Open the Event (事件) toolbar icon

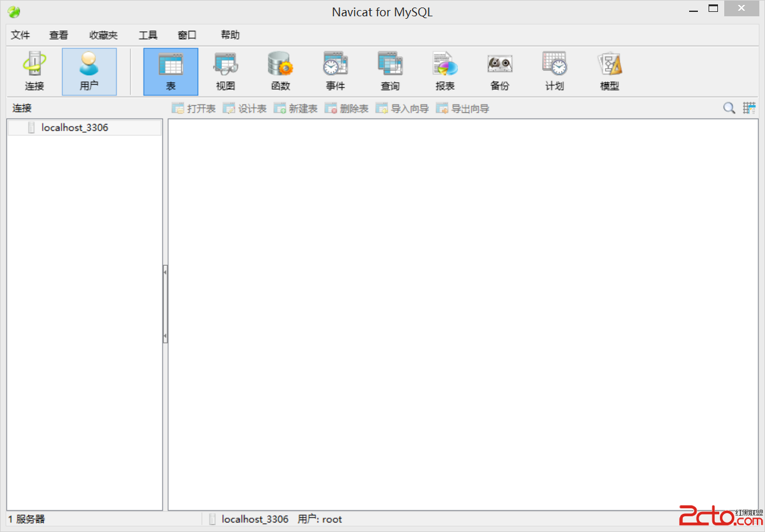coord(335,71)
